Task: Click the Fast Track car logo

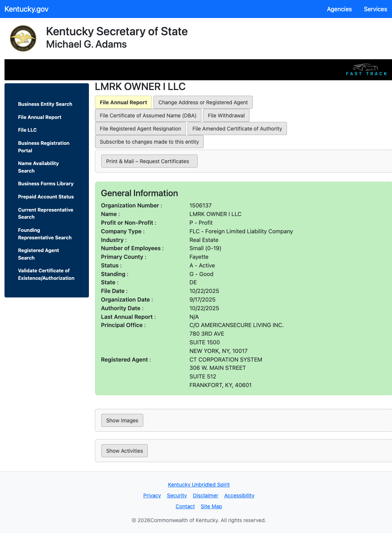Action: click(x=366, y=70)
